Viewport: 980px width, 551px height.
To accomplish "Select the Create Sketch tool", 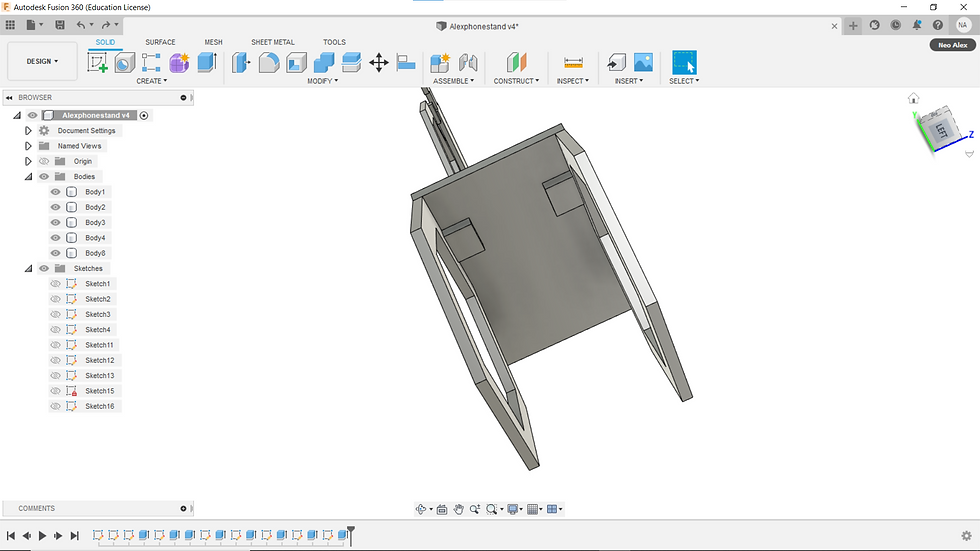I will click(x=97, y=62).
